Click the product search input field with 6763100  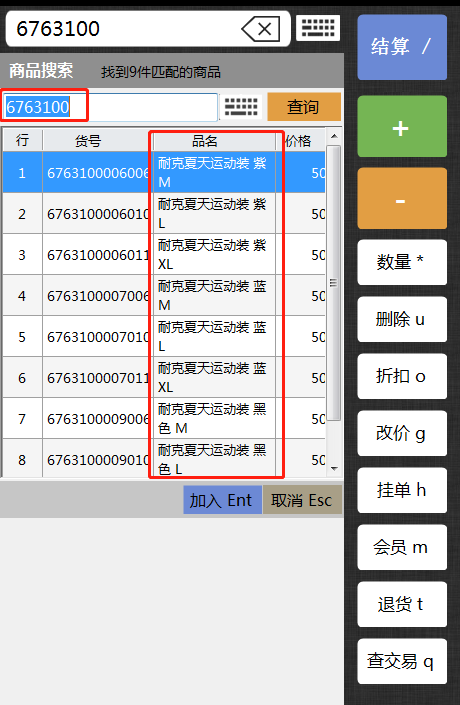110,107
